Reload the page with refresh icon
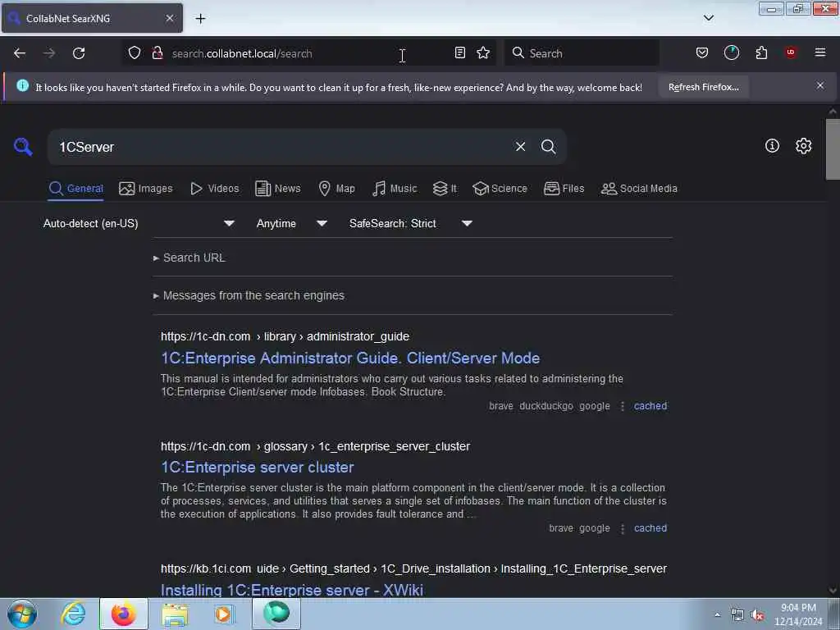Image resolution: width=840 pixels, height=630 pixels. coord(79,53)
